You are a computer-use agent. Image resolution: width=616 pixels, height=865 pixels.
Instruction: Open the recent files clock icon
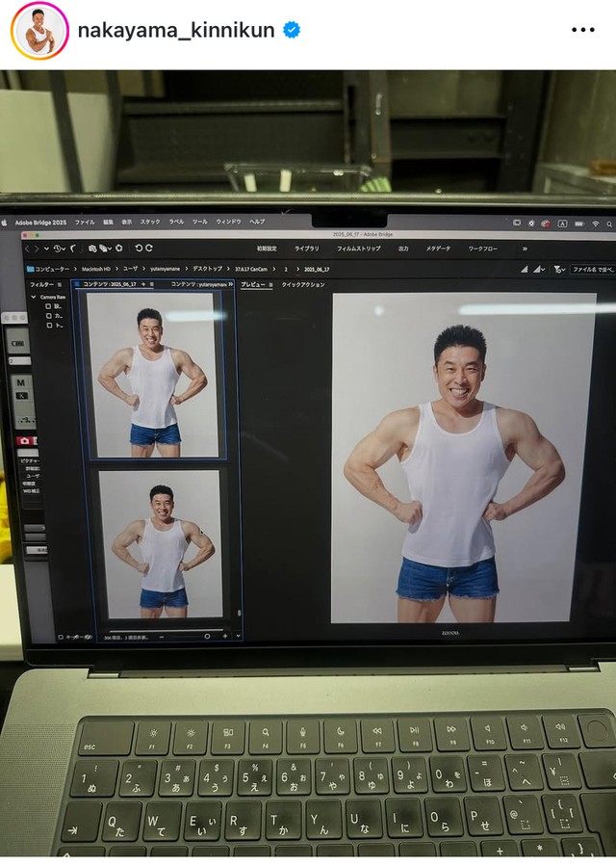(58, 248)
